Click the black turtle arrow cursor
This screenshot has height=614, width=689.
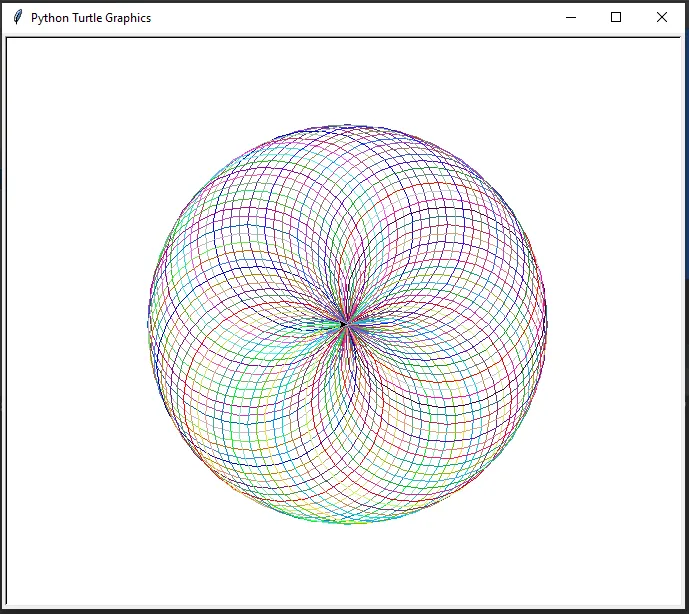tap(343, 324)
